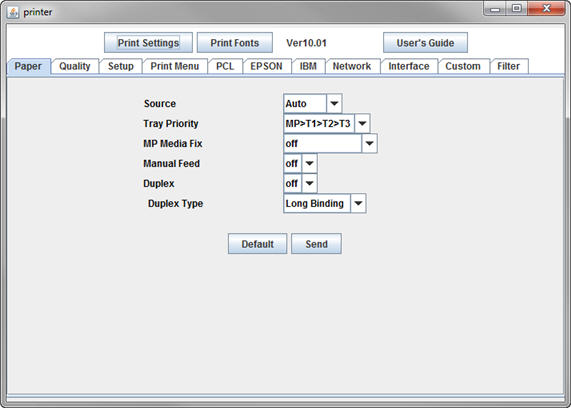The width and height of the screenshot is (571, 408).
Task: Click the Long Binding value field
Action: coord(317,204)
